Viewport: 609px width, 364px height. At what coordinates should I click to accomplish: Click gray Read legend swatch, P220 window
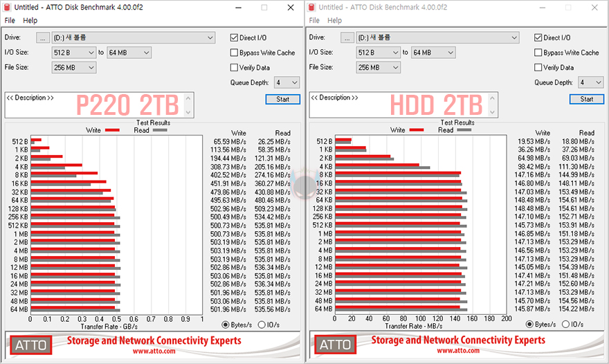coord(160,130)
